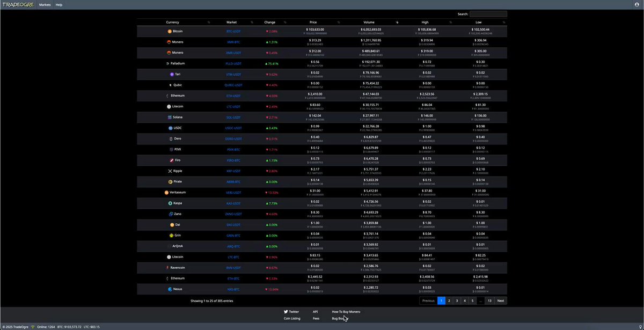Click 'Showing 1 to 25 of 305 entries' text

pyautogui.click(x=212, y=300)
